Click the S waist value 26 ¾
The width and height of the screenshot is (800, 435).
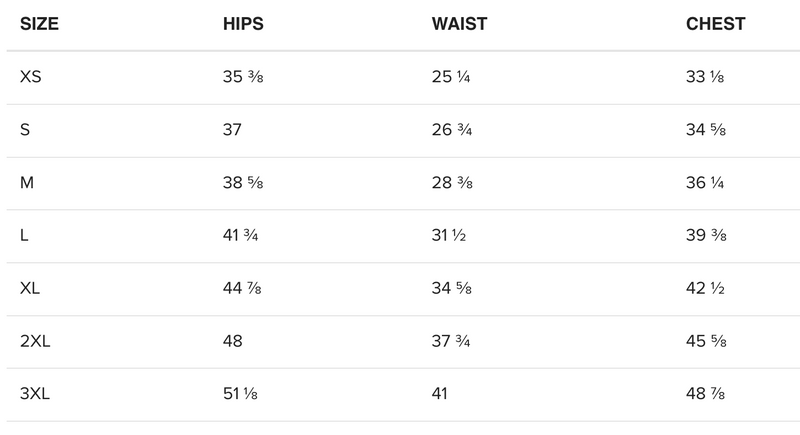tap(450, 129)
